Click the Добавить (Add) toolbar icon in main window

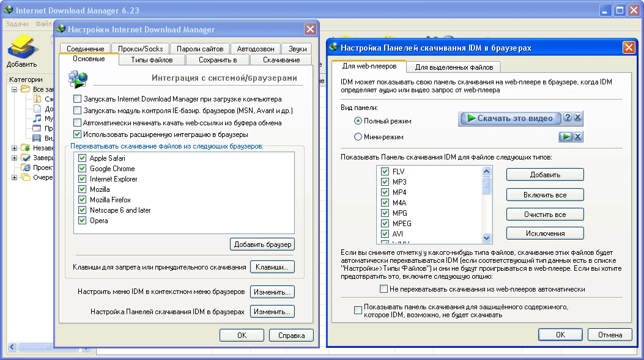click(x=23, y=46)
